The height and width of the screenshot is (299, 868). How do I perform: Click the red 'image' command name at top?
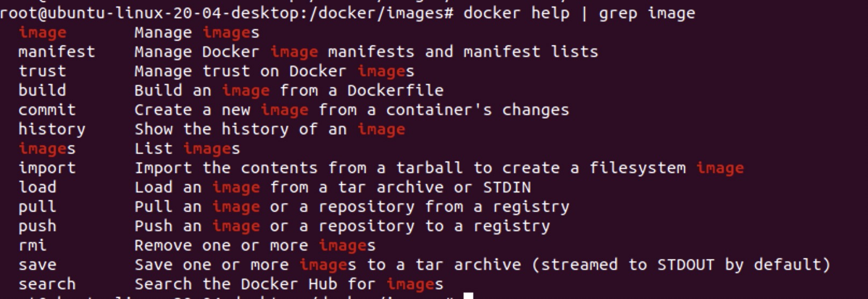point(42,33)
